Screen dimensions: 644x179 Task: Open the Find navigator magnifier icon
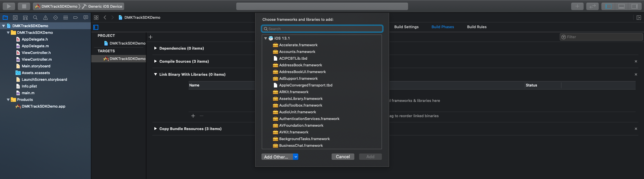(35, 17)
